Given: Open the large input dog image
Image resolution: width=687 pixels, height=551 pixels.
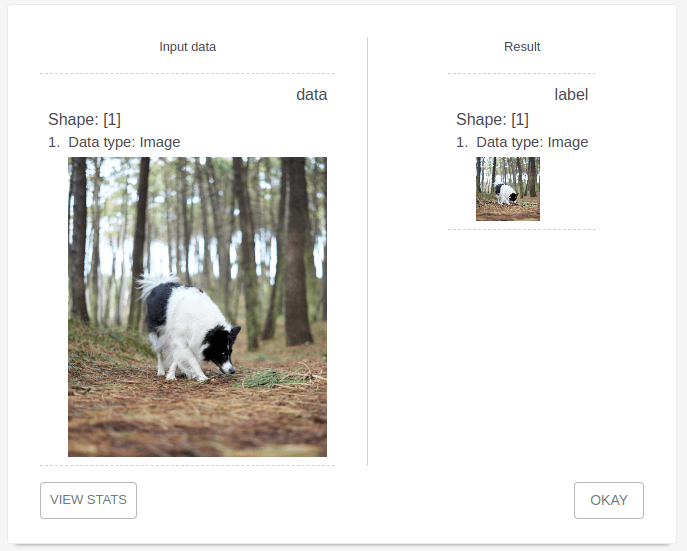Looking at the screenshot, I should [x=197, y=307].
